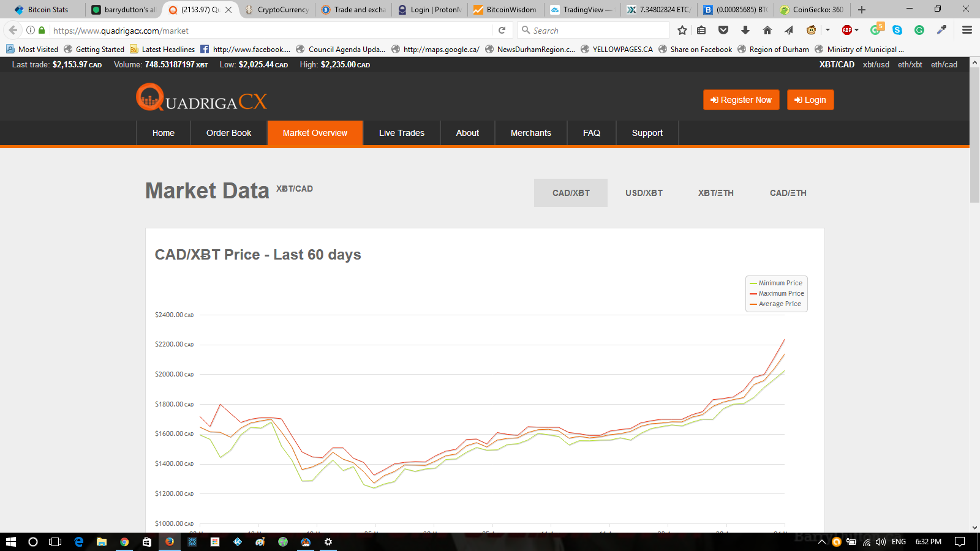
Task: Click the Register Now button
Action: (x=741, y=100)
